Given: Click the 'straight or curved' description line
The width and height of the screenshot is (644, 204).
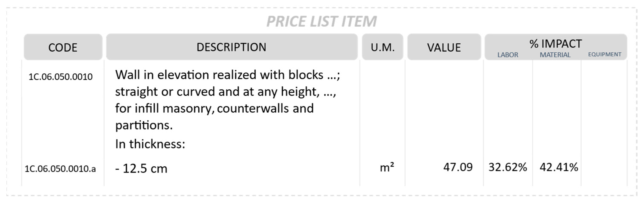Looking at the screenshot, I should (x=226, y=92).
